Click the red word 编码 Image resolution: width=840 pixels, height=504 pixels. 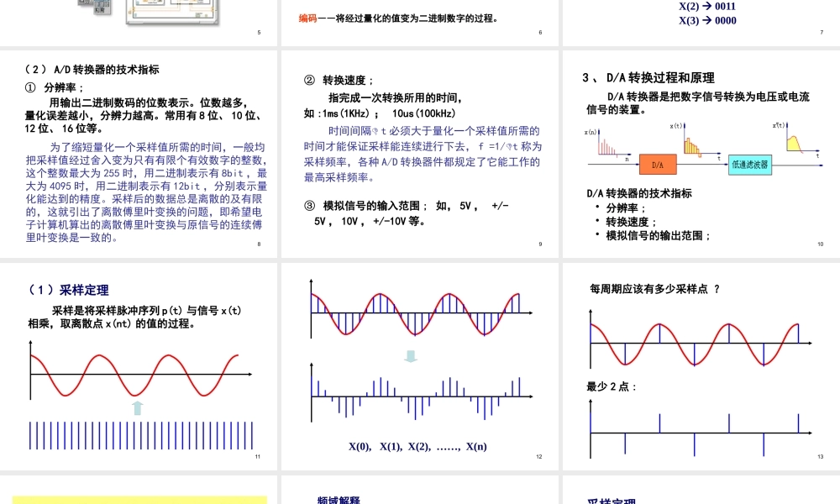click(x=308, y=18)
